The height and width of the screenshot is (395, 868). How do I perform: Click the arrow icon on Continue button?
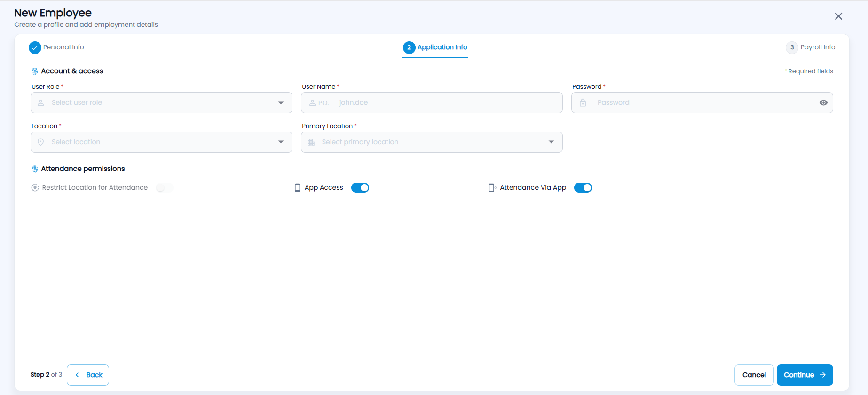click(822, 375)
